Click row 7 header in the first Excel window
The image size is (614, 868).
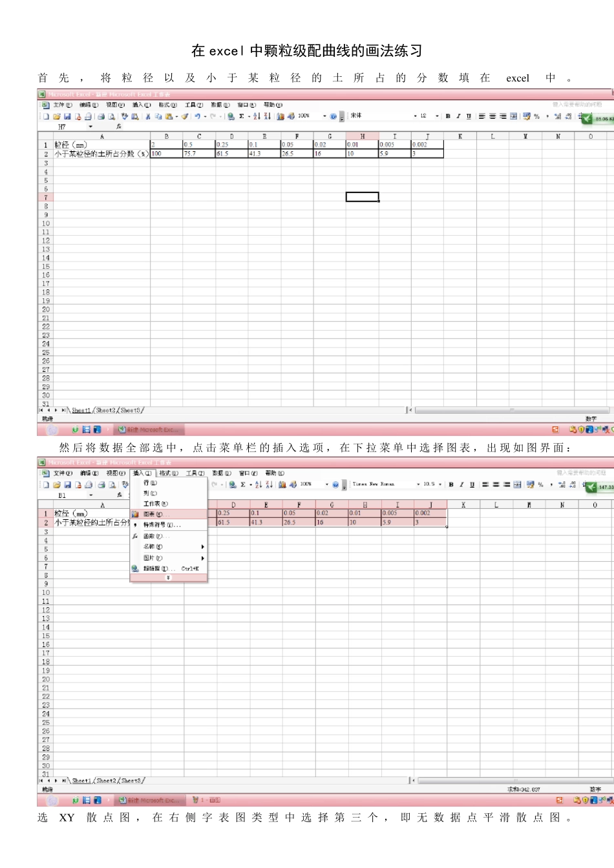(x=45, y=198)
